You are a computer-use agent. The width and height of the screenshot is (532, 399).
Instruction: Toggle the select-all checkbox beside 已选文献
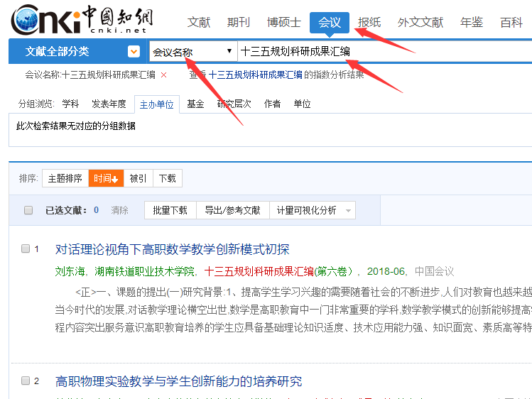click(28, 210)
